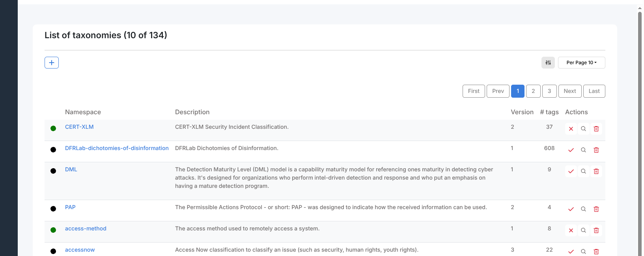644x256 pixels.
Task: Go to Prev page
Action: pyautogui.click(x=498, y=91)
